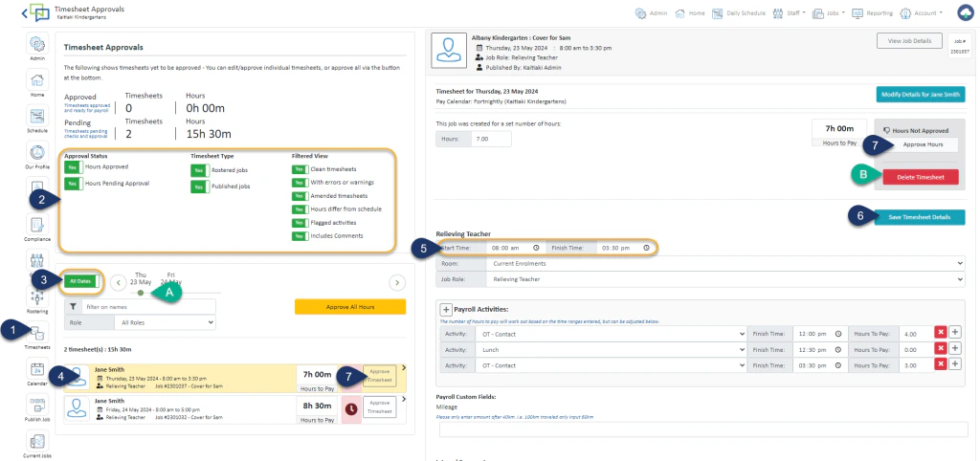Click the Start Time field 08:00 am

coord(514,248)
